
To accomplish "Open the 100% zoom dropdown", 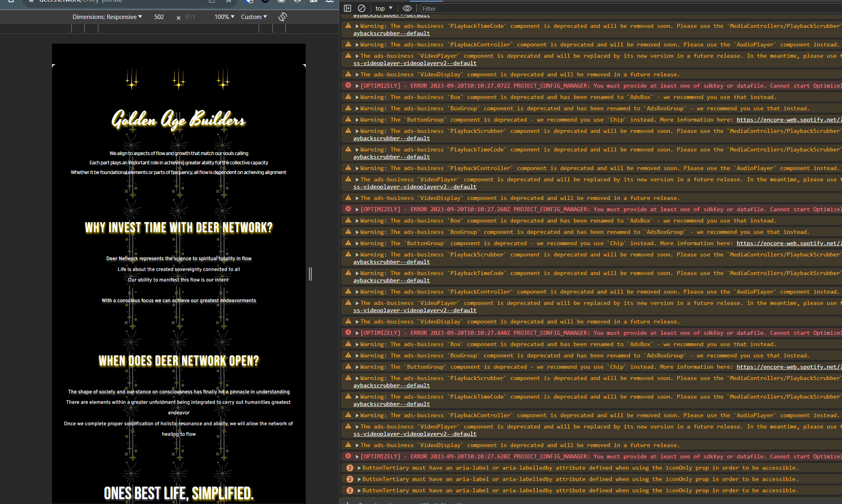I will point(224,17).
